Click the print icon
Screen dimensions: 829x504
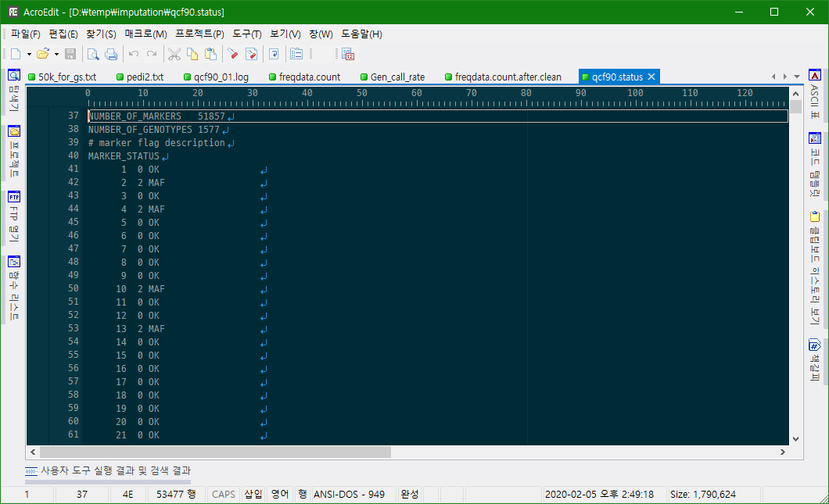click(111, 54)
